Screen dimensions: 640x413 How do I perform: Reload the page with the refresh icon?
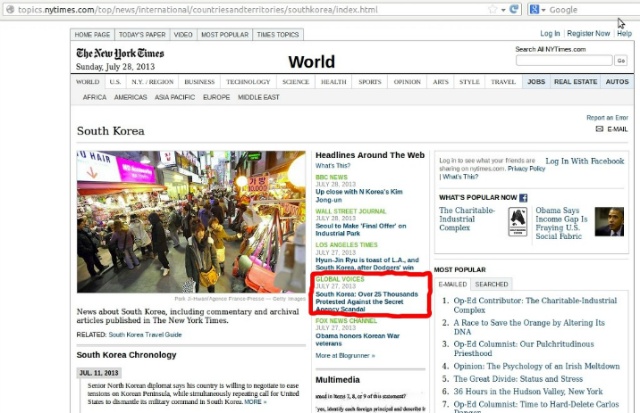coord(514,9)
